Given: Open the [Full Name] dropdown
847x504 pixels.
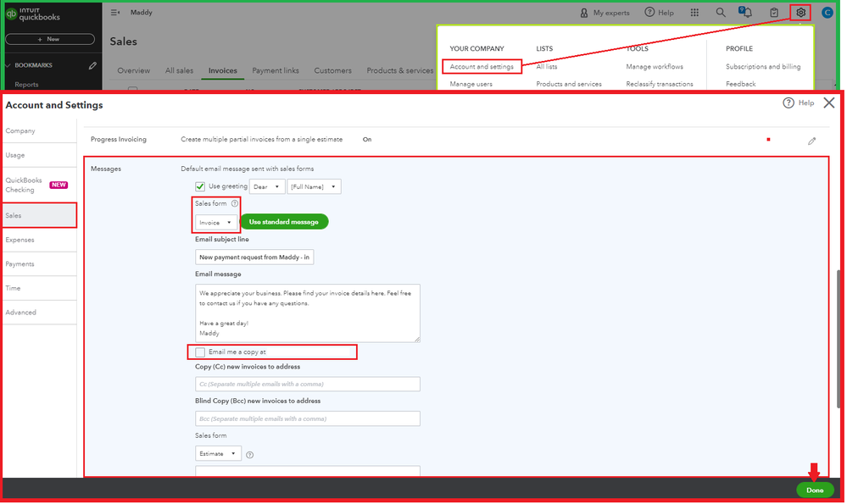Looking at the screenshot, I should [314, 186].
